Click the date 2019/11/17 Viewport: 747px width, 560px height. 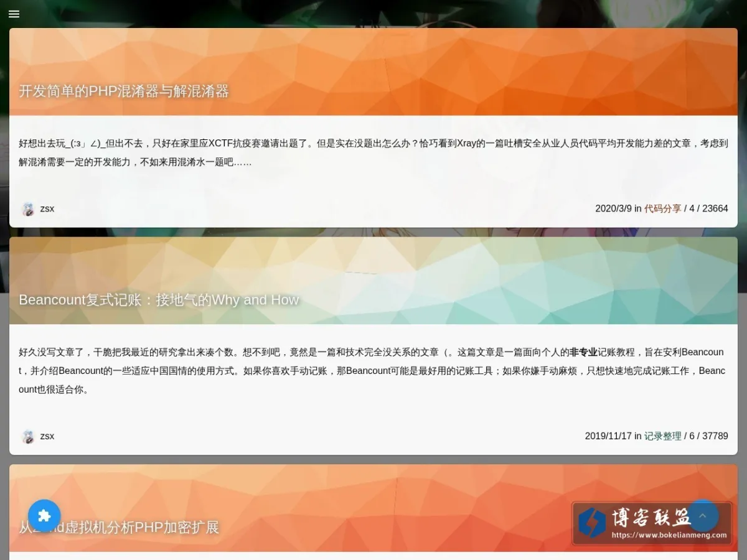coord(608,436)
